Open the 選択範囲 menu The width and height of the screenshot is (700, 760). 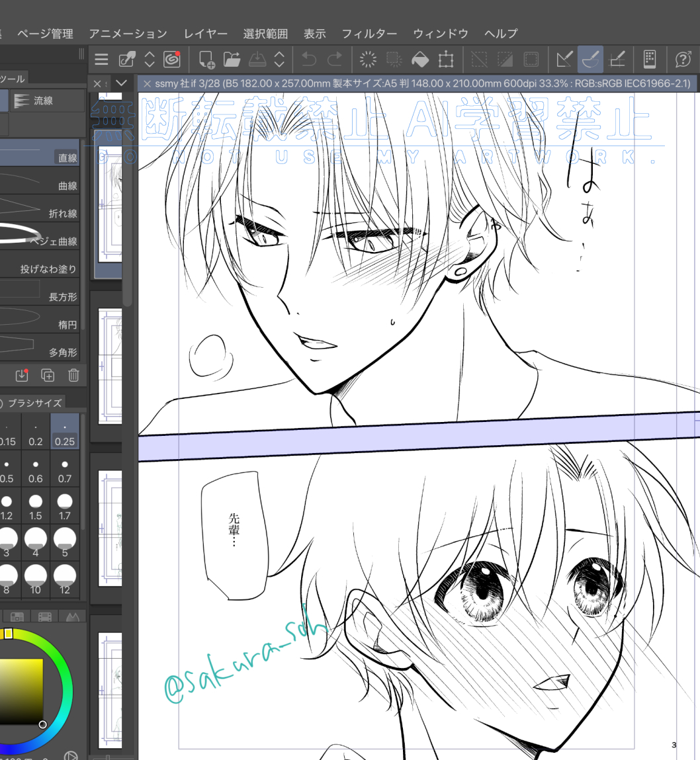point(266,34)
